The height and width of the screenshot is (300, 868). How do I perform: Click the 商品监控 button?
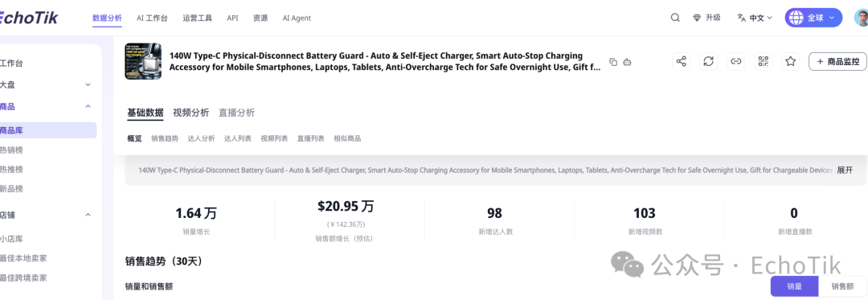(x=837, y=61)
